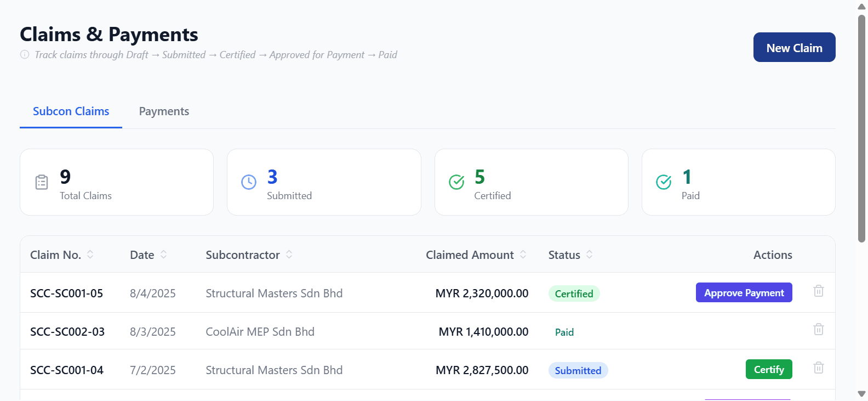The image size is (868, 401).
Task: Remove claim SCC-SC001-04 using trash icon
Action: coord(819,368)
